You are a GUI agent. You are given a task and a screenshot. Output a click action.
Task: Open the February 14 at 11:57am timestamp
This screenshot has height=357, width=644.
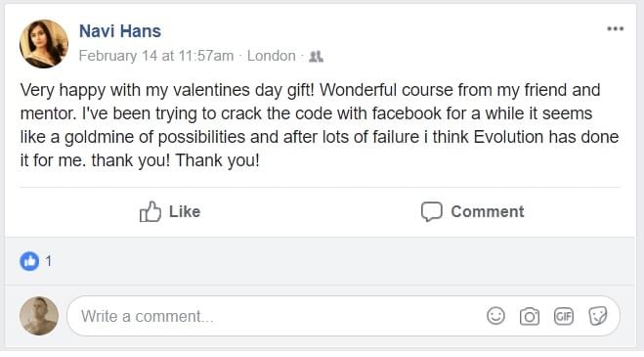[x=156, y=56]
